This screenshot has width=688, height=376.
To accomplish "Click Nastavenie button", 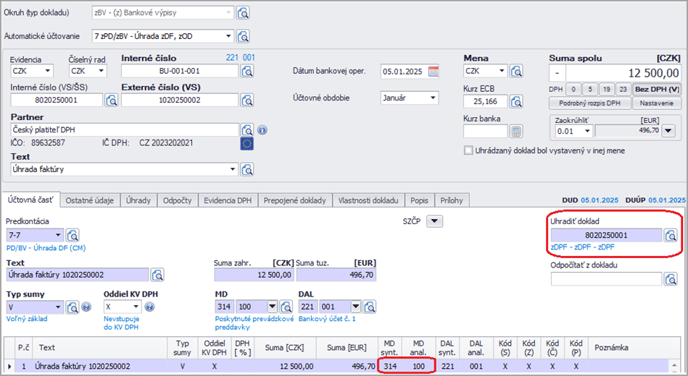I will coord(656,103).
